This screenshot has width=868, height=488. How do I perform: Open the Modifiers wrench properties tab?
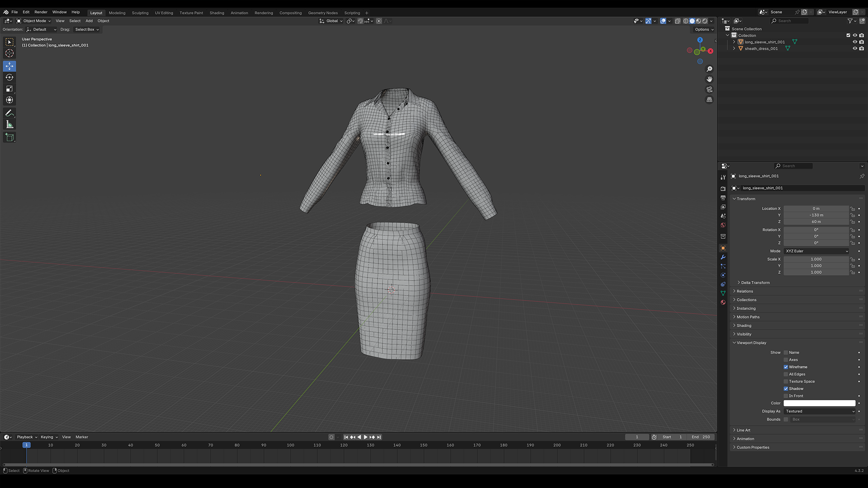723,257
